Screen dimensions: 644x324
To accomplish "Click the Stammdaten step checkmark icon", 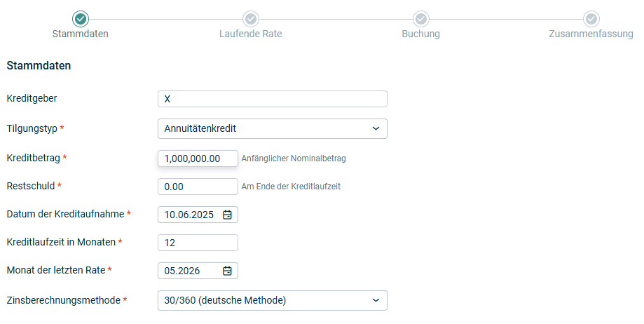I will point(81,19).
